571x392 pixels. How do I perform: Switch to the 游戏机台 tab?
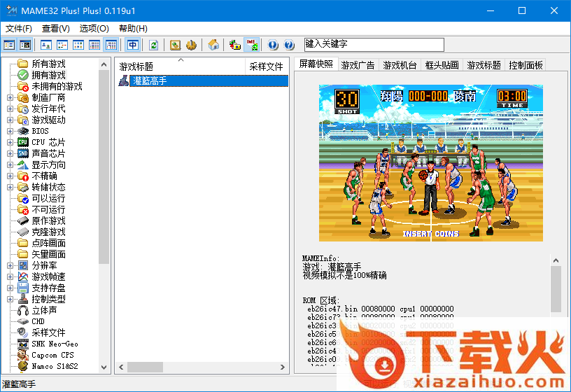click(400, 65)
